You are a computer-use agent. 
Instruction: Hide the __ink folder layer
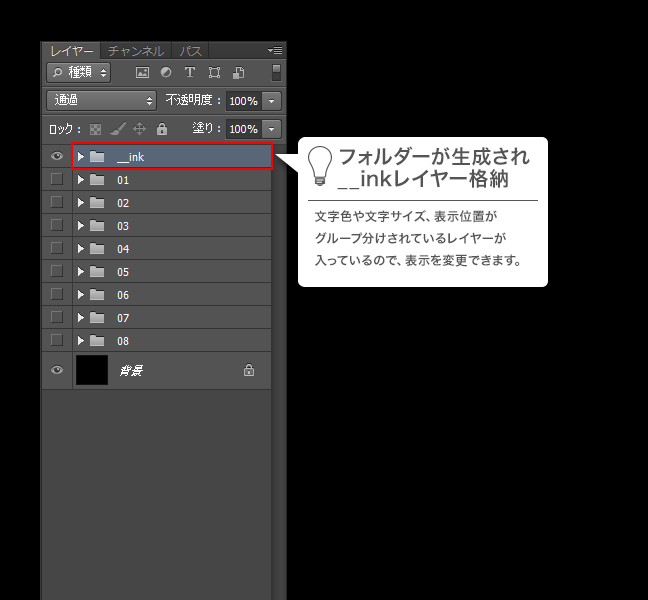pyautogui.click(x=57, y=157)
